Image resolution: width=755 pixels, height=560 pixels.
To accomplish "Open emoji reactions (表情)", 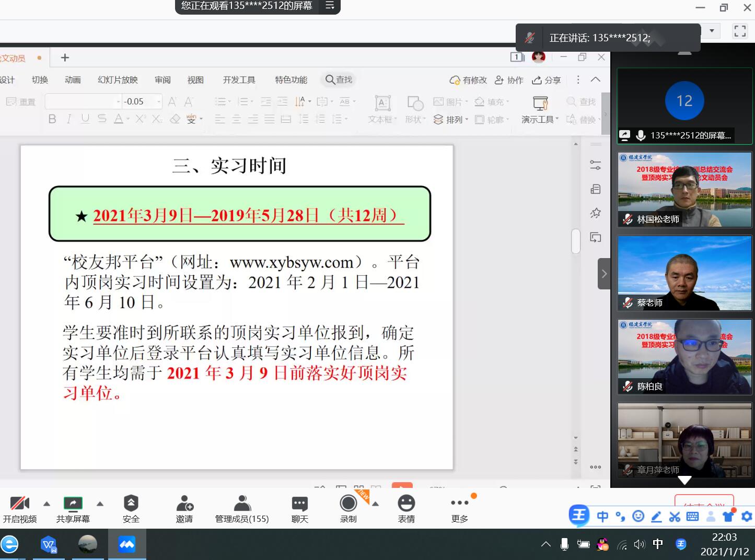I will pyautogui.click(x=406, y=506).
